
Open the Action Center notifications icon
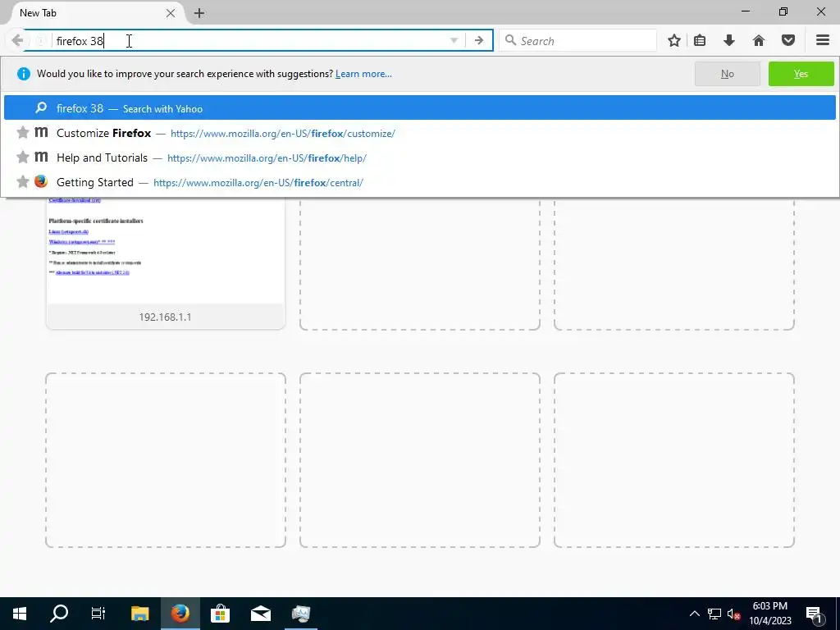[x=814, y=614]
